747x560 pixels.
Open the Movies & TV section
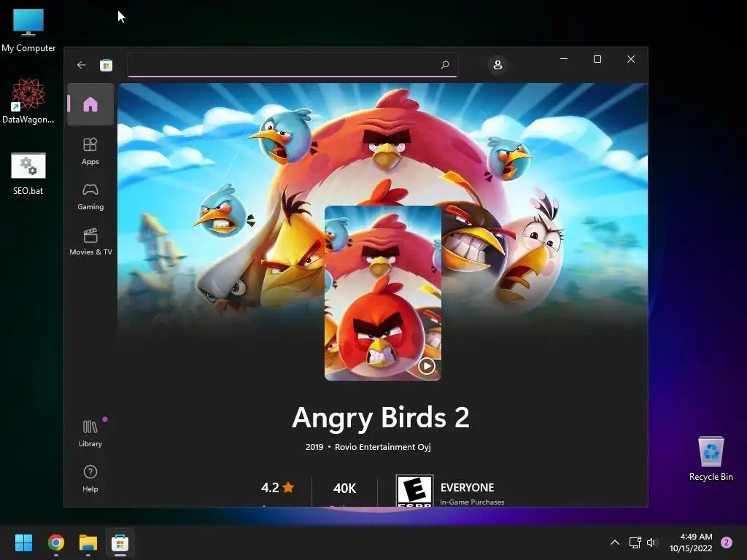pyautogui.click(x=90, y=241)
